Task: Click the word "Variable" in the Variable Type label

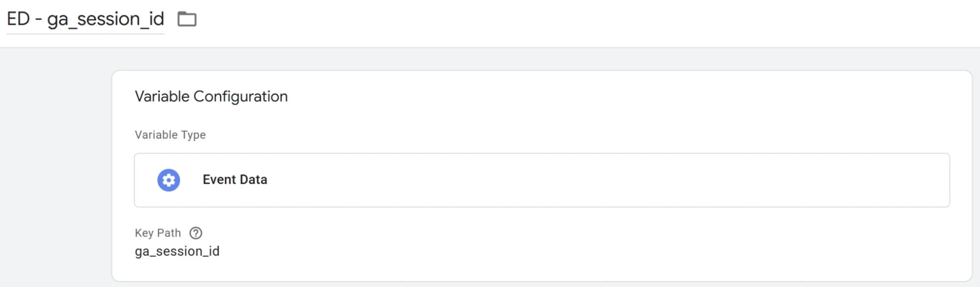Action: tap(156, 135)
